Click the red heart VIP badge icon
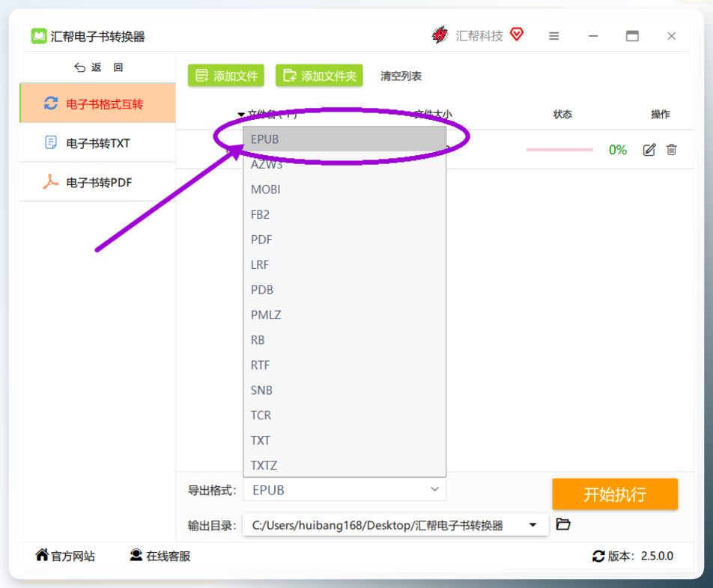The image size is (713, 588). 517,34
